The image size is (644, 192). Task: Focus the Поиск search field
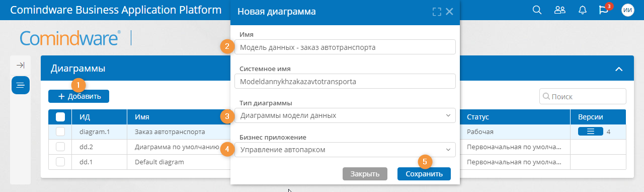coord(583,96)
